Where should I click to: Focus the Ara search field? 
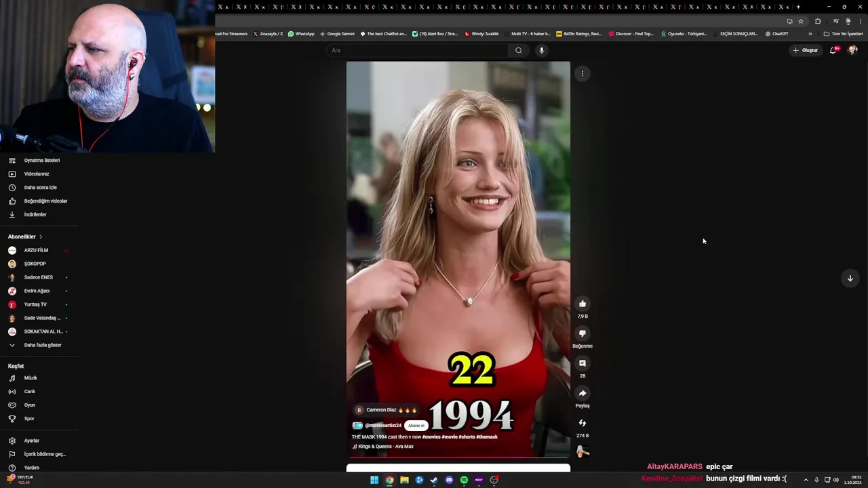click(x=417, y=50)
